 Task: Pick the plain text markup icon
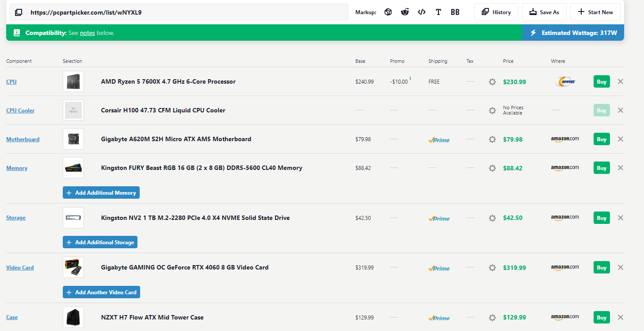438,12
